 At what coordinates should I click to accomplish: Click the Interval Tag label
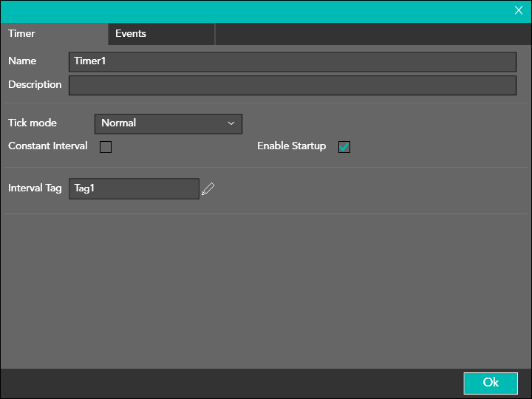pyautogui.click(x=35, y=188)
